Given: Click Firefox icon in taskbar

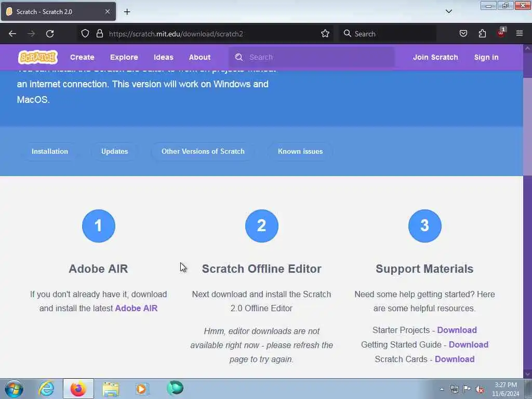Looking at the screenshot, I should 78,389.
